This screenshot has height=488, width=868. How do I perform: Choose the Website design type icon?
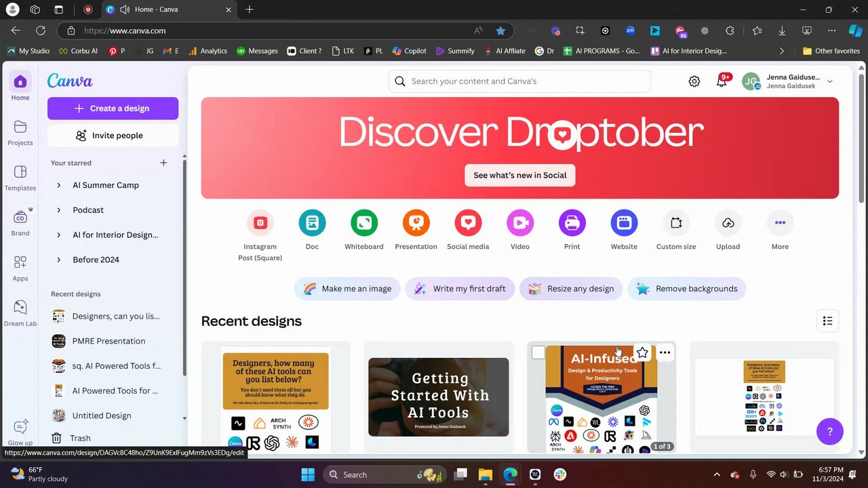624,223
